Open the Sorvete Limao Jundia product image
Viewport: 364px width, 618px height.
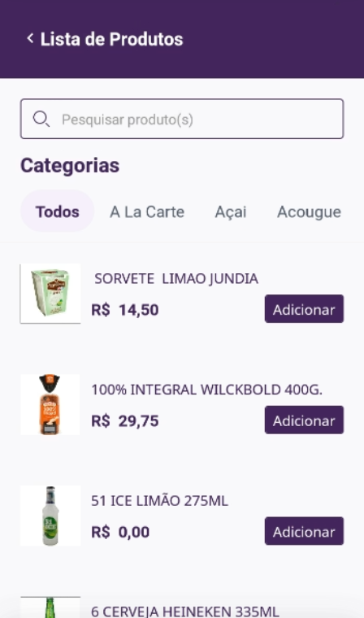pos(50,294)
